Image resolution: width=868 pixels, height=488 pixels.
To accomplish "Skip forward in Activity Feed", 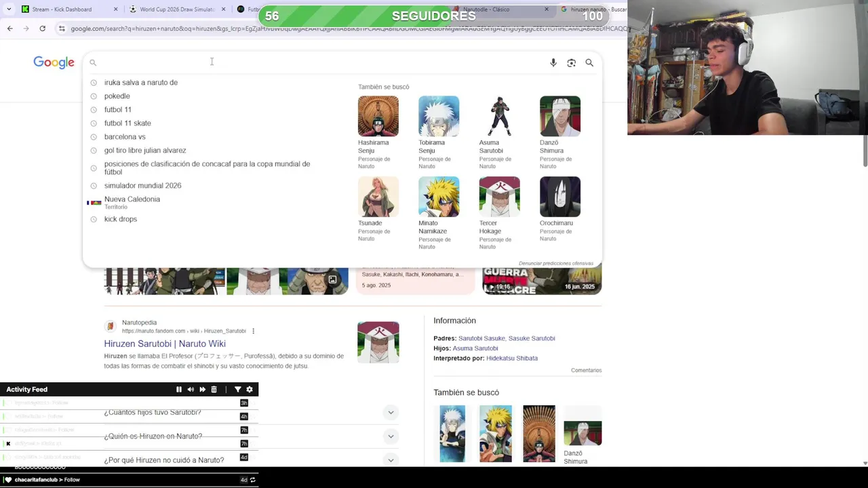I will click(202, 390).
